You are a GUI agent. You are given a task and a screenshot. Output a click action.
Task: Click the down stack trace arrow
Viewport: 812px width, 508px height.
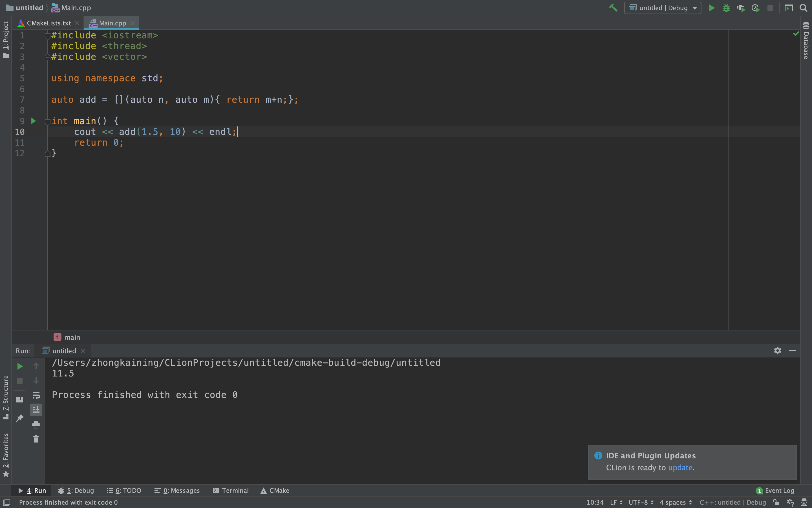(36, 380)
